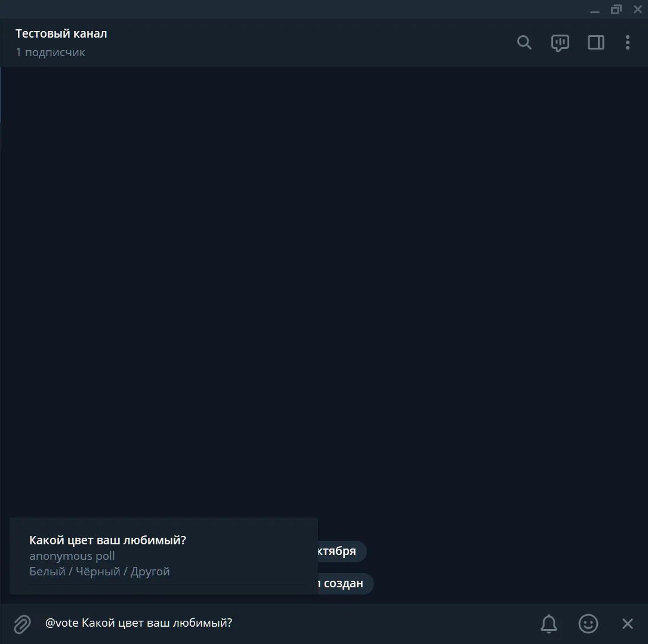Viewport: 648px width, 644px height.
Task: Click the paperclip attach file icon
Action: click(x=22, y=624)
